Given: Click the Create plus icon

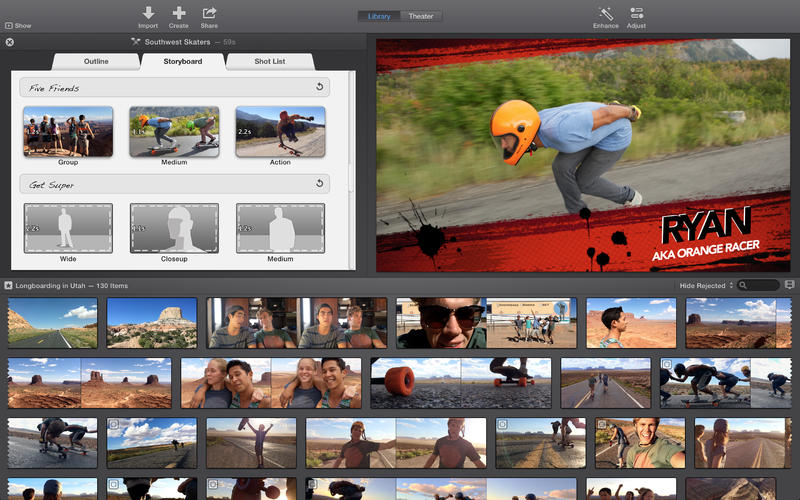Looking at the screenshot, I should 179,13.
